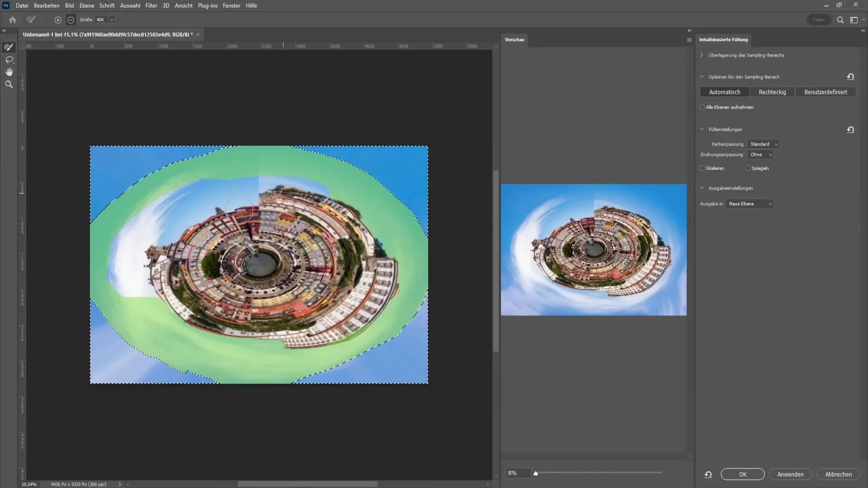Enable Alle Ebenen aufnehmen checkbox
The image size is (868, 488).
point(702,107)
